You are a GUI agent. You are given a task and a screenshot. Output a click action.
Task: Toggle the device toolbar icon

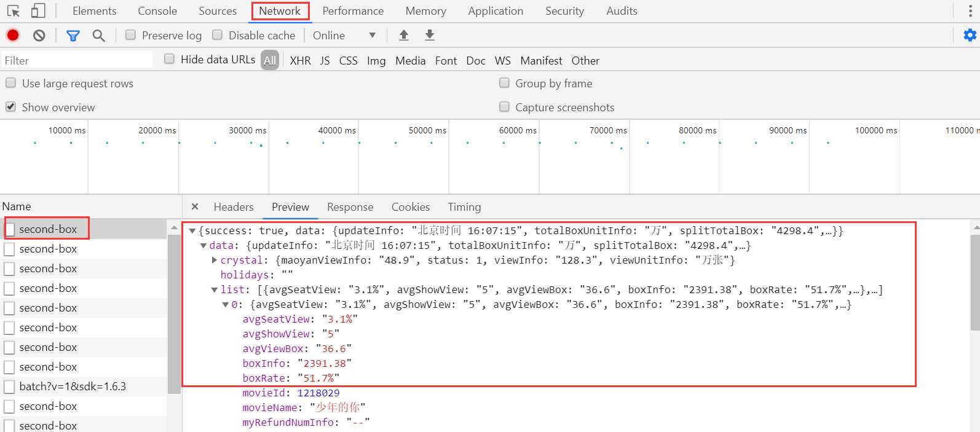click(38, 11)
